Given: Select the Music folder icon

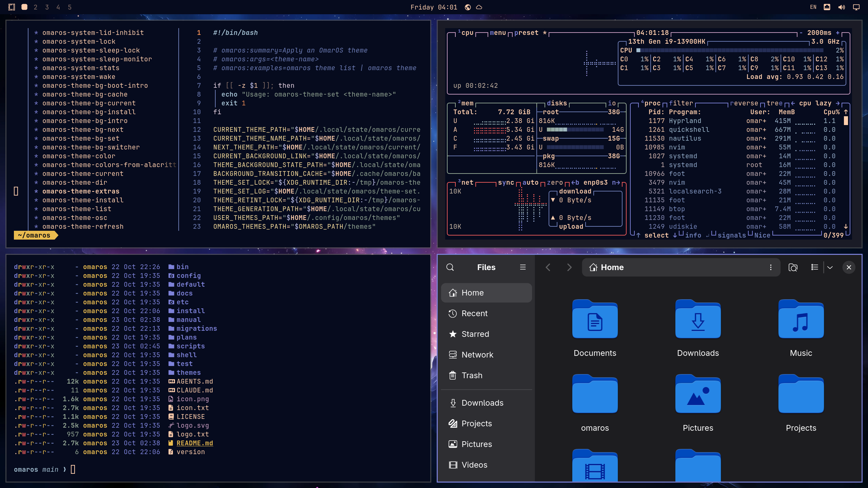Looking at the screenshot, I should point(801,319).
